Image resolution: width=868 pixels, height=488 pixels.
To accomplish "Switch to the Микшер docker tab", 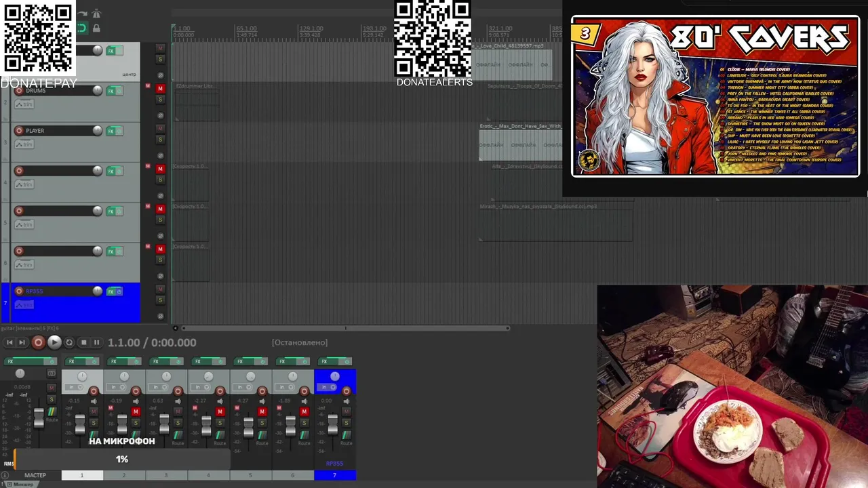I will pyautogui.click(x=22, y=485).
